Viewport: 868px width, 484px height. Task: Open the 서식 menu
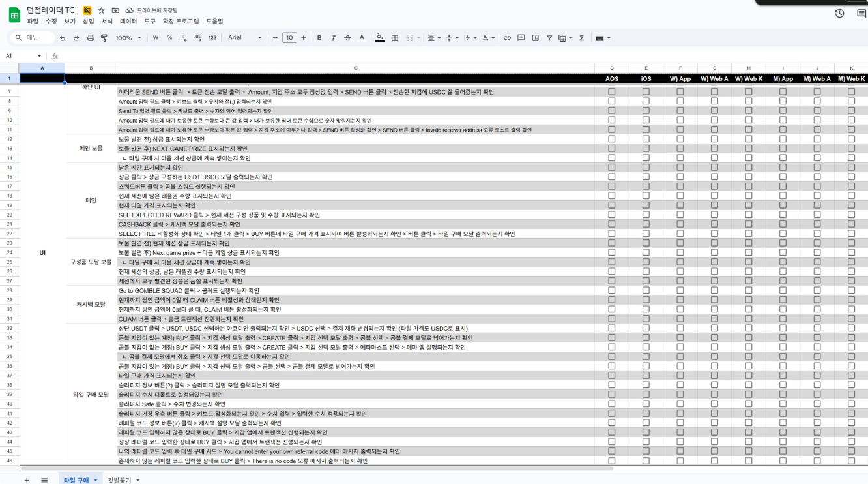tap(108, 21)
